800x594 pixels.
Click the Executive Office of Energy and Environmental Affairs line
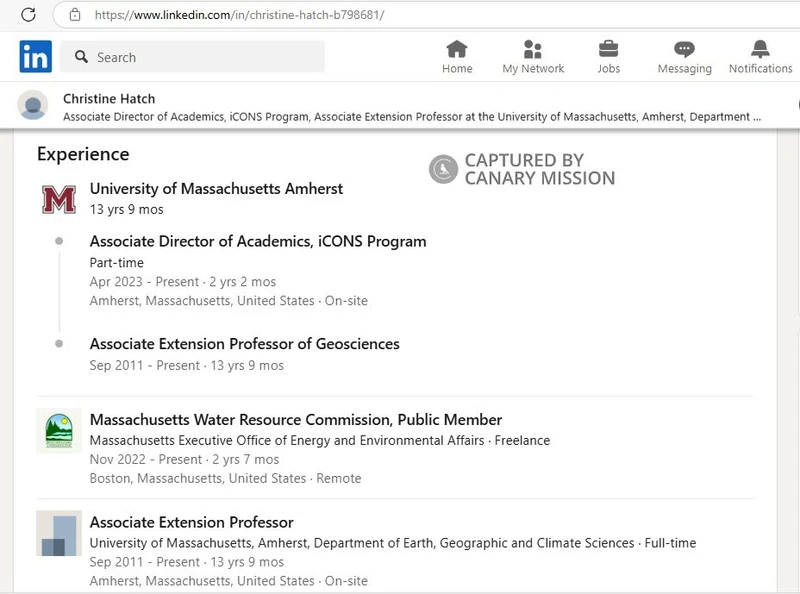click(320, 440)
